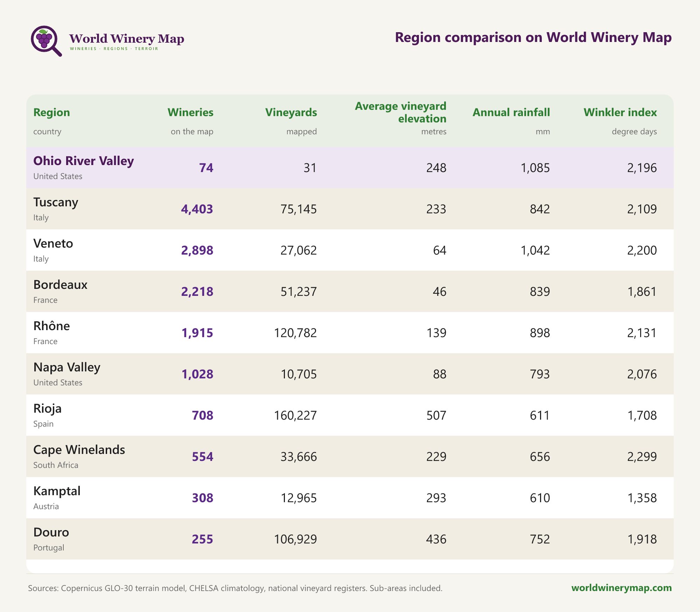Click the Portugal country label
700x612 pixels.
(x=49, y=548)
